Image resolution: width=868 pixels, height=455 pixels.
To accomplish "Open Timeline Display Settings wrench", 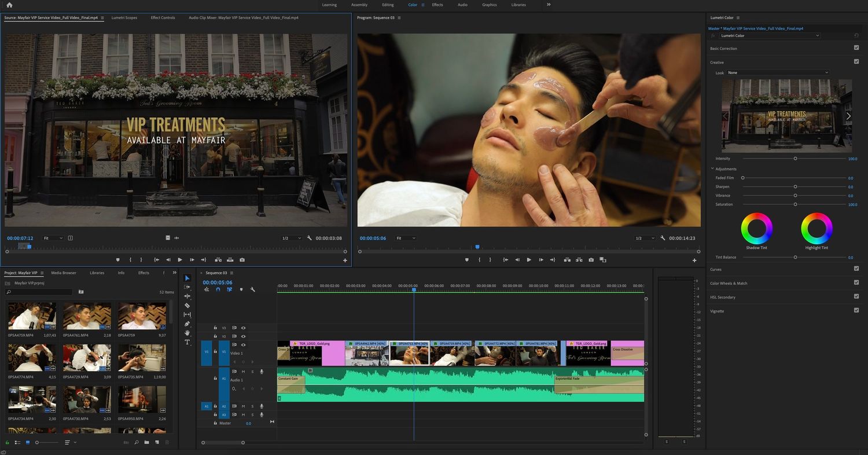I will 253,289.
